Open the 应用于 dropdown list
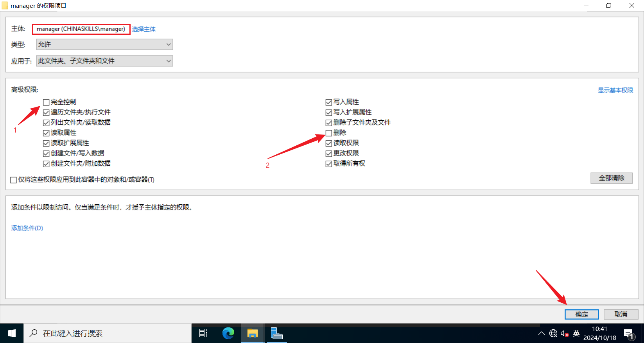The image size is (644, 343). (104, 61)
